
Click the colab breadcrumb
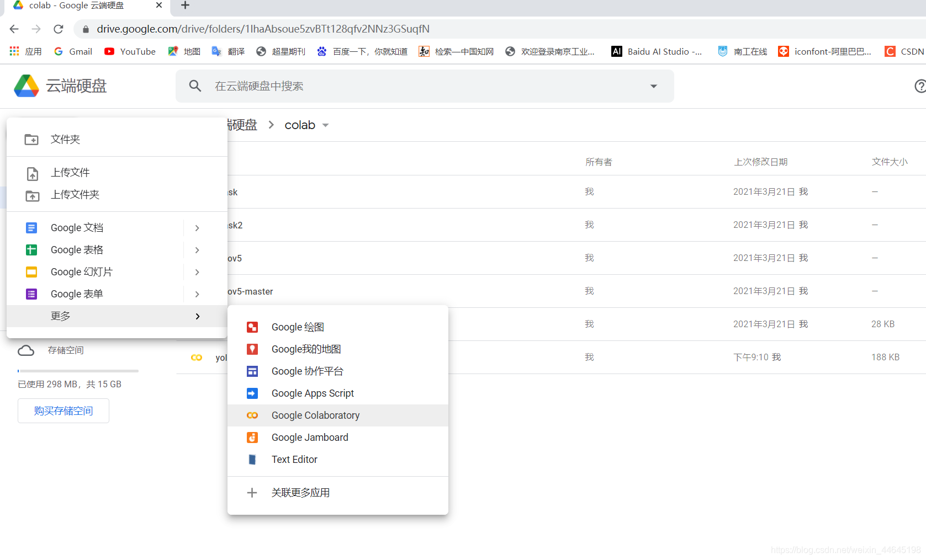[300, 125]
